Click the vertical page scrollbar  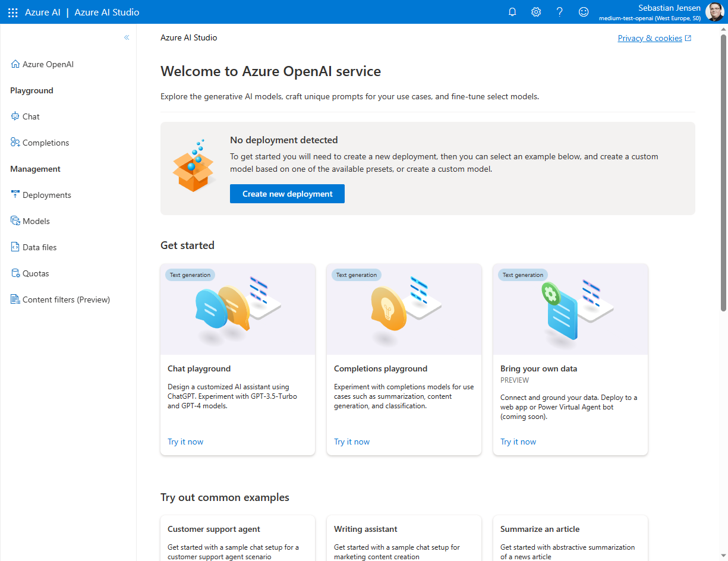click(x=723, y=178)
